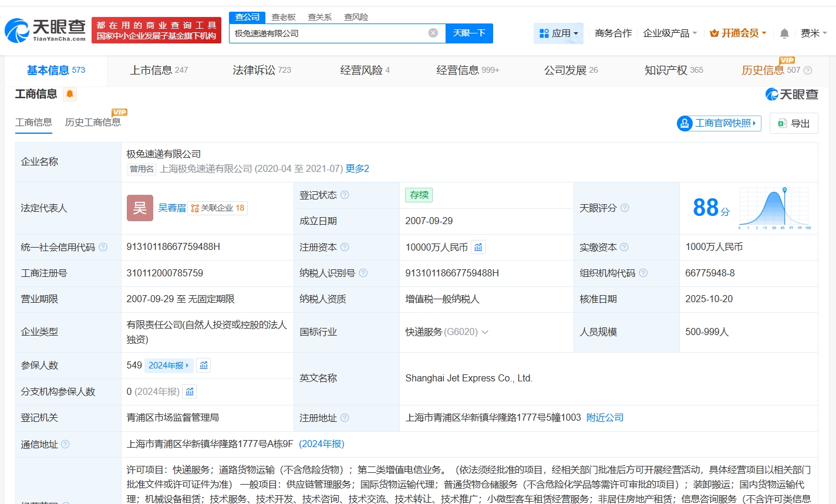Image resolution: width=836 pixels, height=504 pixels.
Task: Open the (2024年报) link after 通信地址
Action: coord(322,444)
